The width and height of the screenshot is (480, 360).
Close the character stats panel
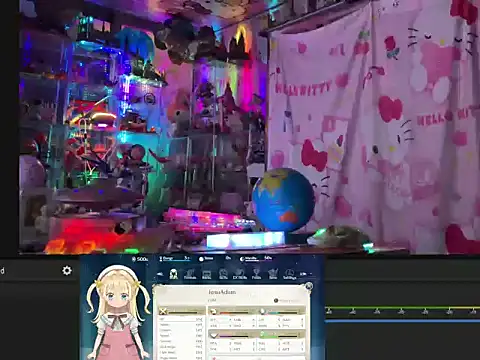coord(309,286)
